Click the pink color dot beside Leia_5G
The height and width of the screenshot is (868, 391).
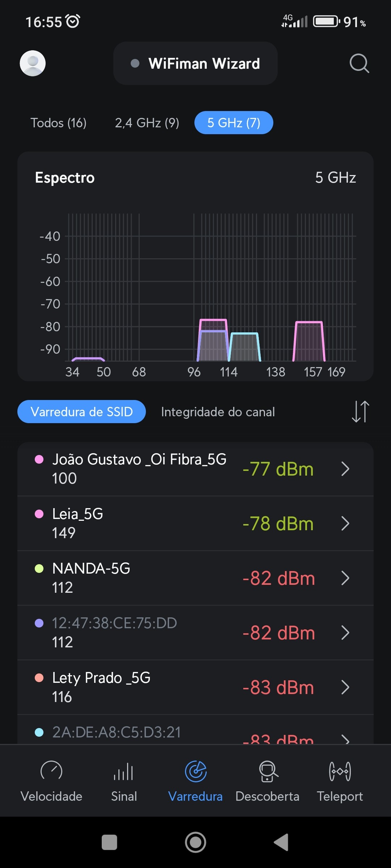coord(39,514)
